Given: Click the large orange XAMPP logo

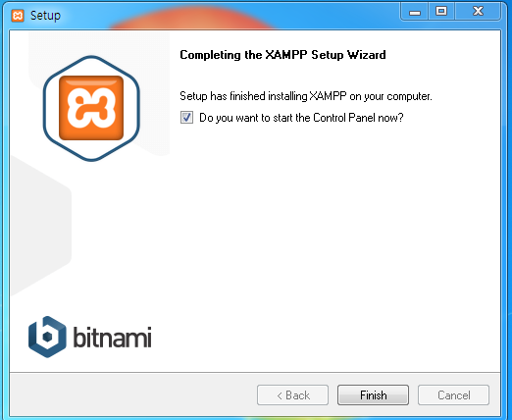Looking at the screenshot, I should pos(91,108).
